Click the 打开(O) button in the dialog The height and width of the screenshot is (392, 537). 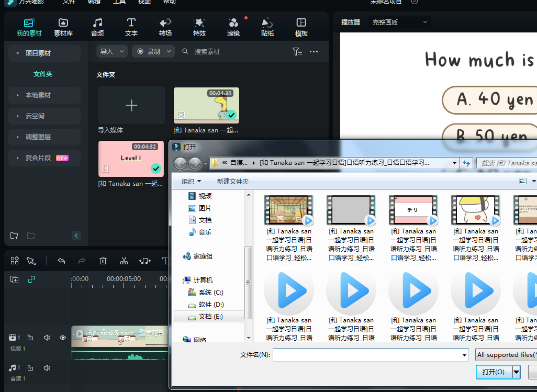(x=494, y=372)
